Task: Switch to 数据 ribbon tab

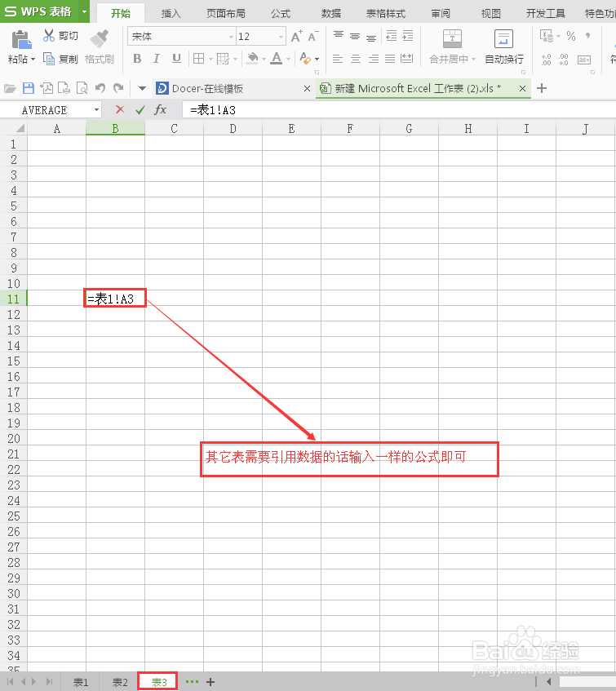Action: [331, 13]
